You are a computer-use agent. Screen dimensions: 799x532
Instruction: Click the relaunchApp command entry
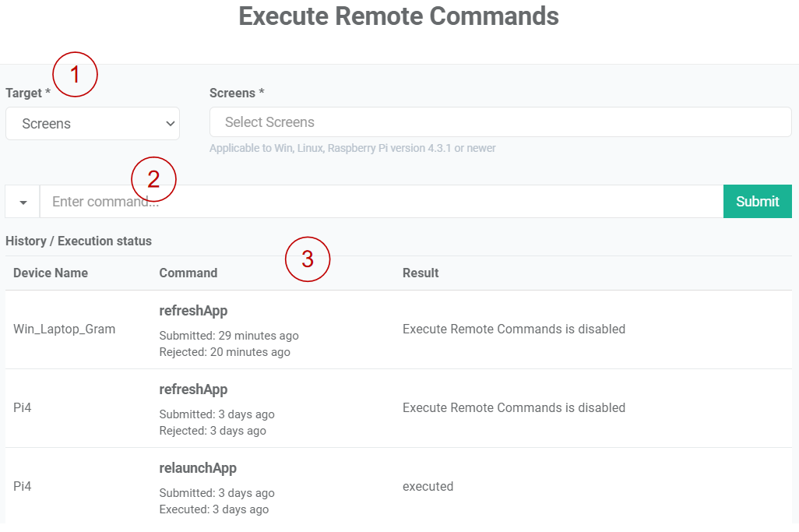pyautogui.click(x=196, y=467)
